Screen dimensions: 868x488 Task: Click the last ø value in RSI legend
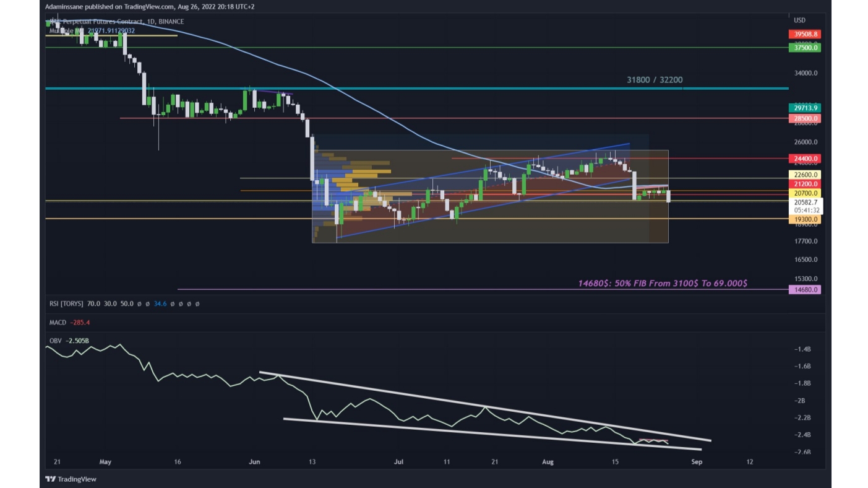tap(197, 304)
